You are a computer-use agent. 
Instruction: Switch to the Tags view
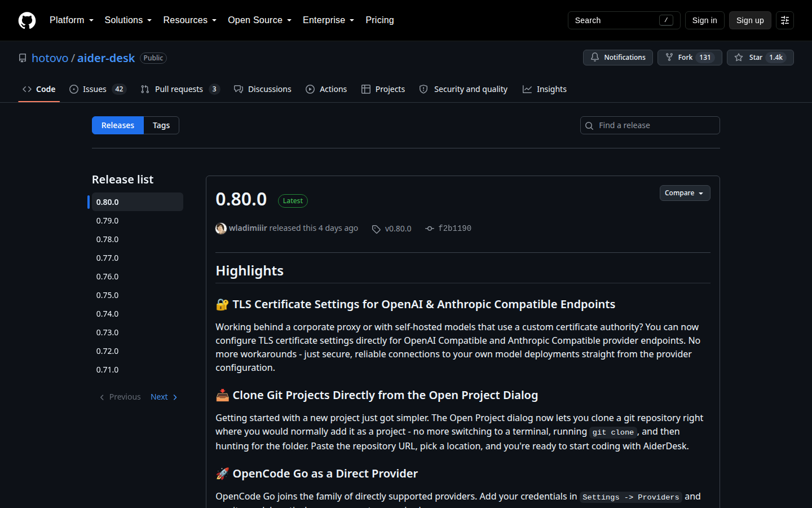pos(161,125)
